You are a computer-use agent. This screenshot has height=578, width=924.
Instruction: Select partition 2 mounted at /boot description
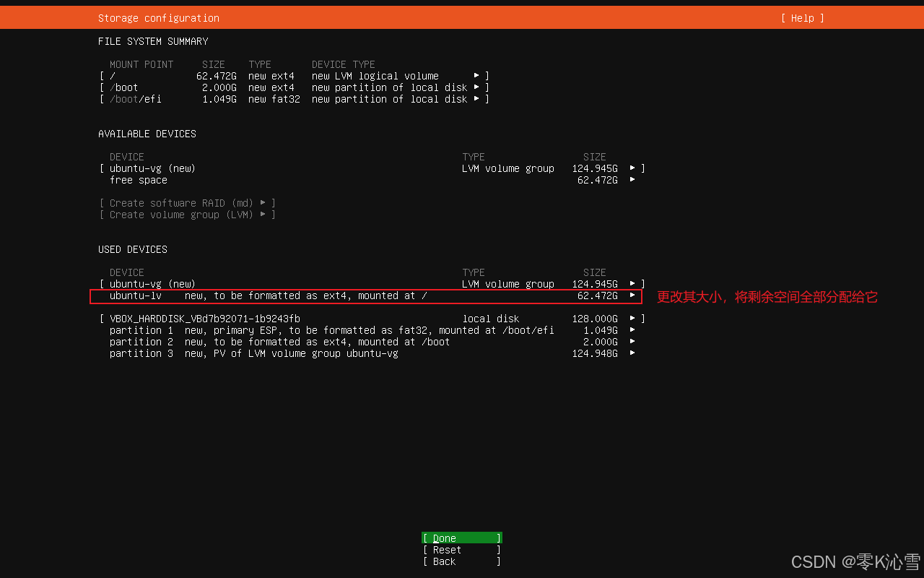318,342
